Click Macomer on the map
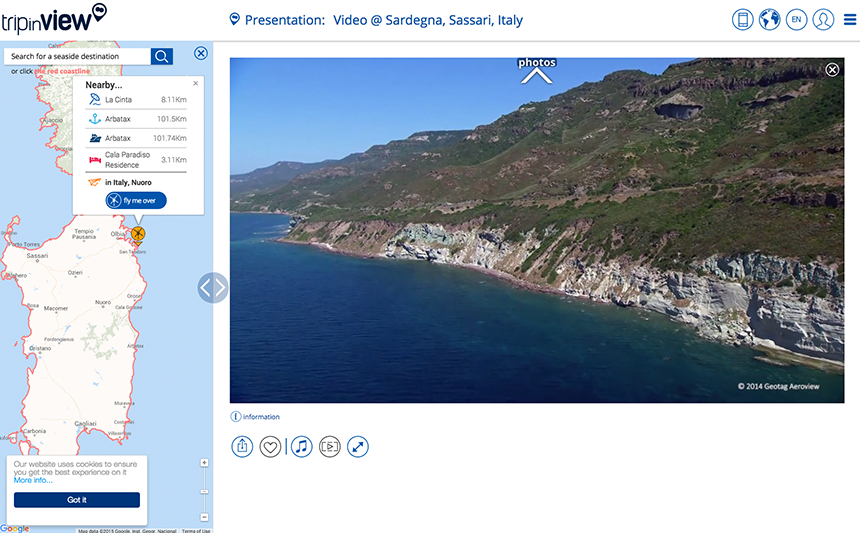The height and width of the screenshot is (533, 860). click(56, 309)
